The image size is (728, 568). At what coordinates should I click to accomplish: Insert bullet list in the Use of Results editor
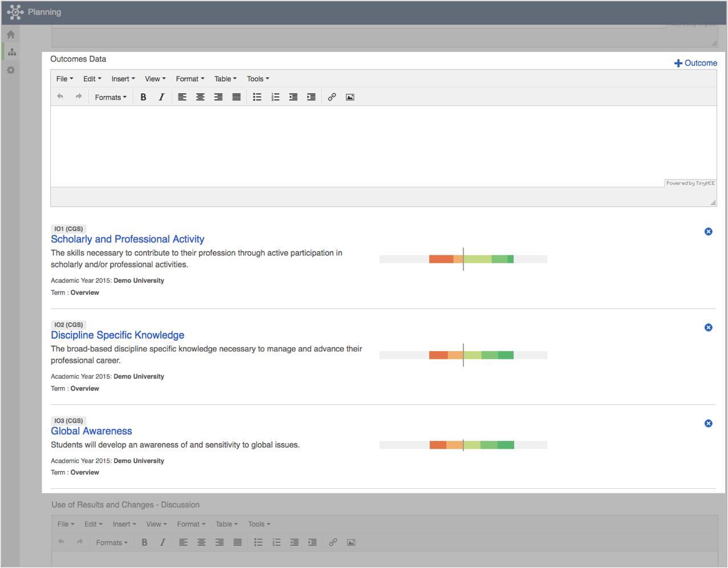258,542
